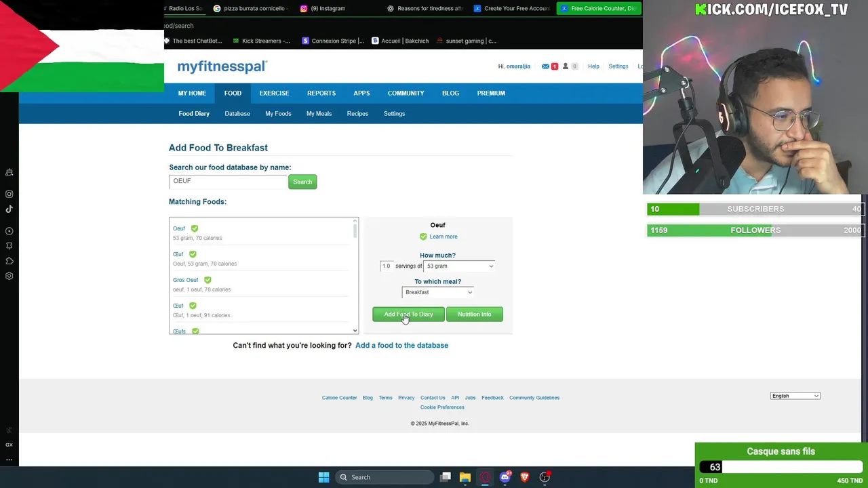Open the three-dots sidebar setup menu

click(x=9, y=460)
